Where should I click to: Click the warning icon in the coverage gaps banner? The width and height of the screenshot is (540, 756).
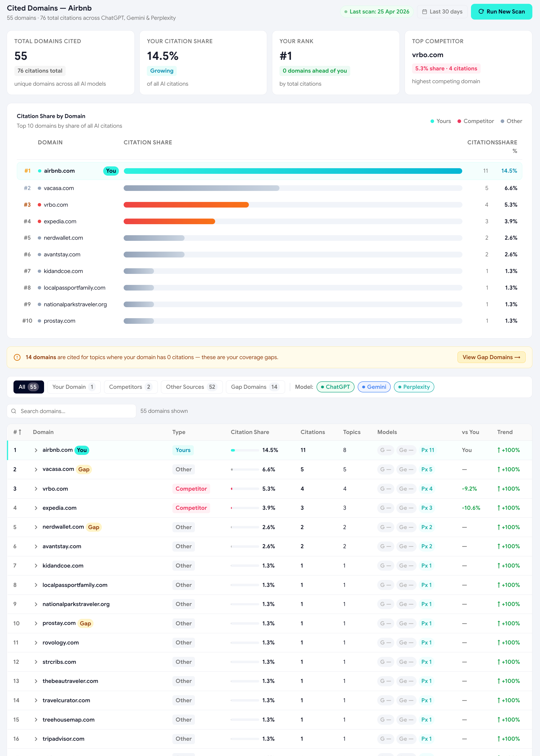pos(17,357)
